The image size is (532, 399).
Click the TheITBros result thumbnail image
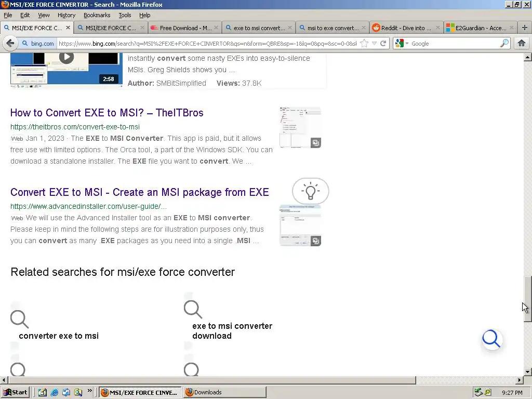pos(300,127)
